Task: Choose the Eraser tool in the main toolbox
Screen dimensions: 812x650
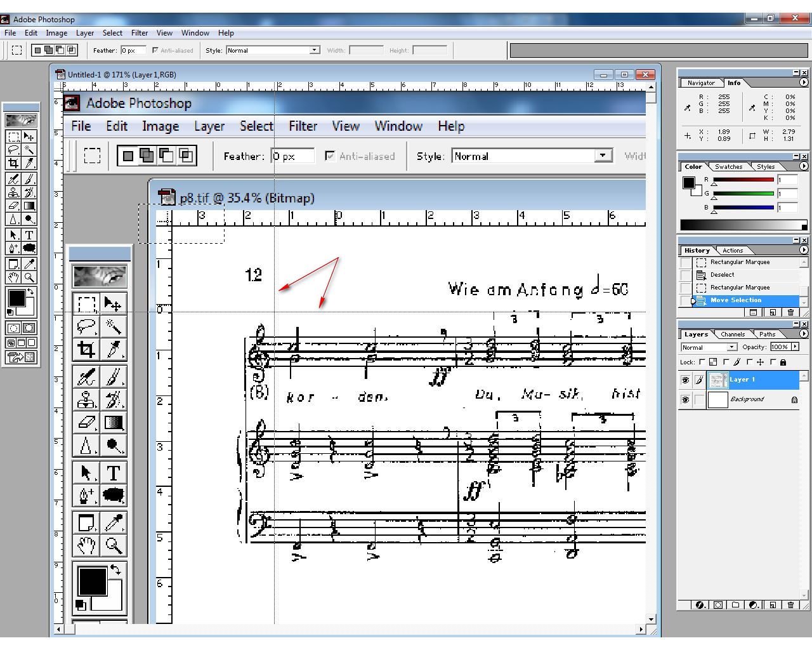Action: click(x=13, y=206)
